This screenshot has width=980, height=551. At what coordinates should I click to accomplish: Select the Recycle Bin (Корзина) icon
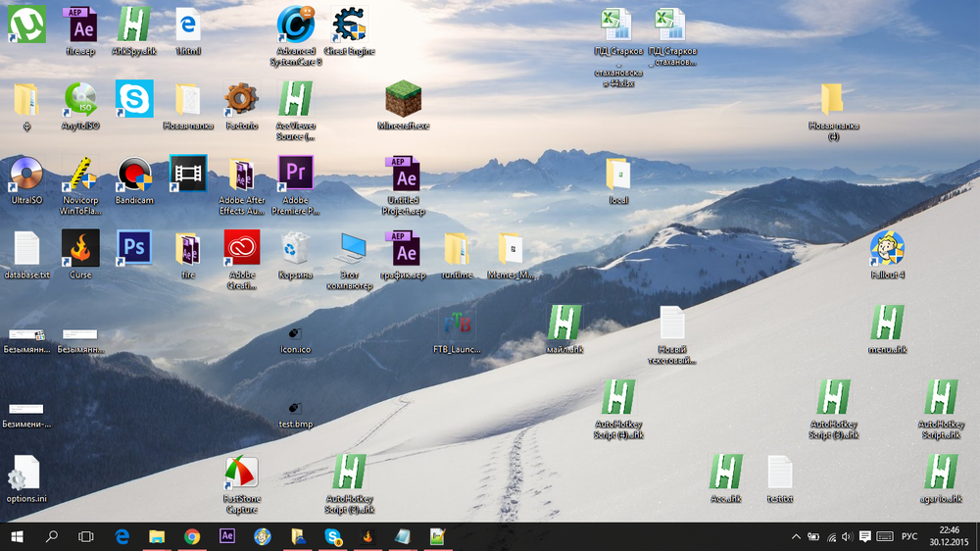click(x=295, y=248)
